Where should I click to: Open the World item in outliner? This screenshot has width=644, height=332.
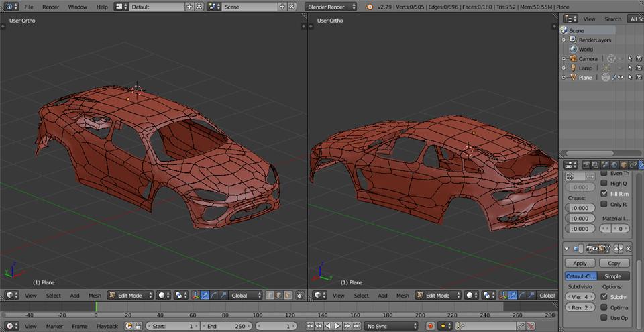585,49
